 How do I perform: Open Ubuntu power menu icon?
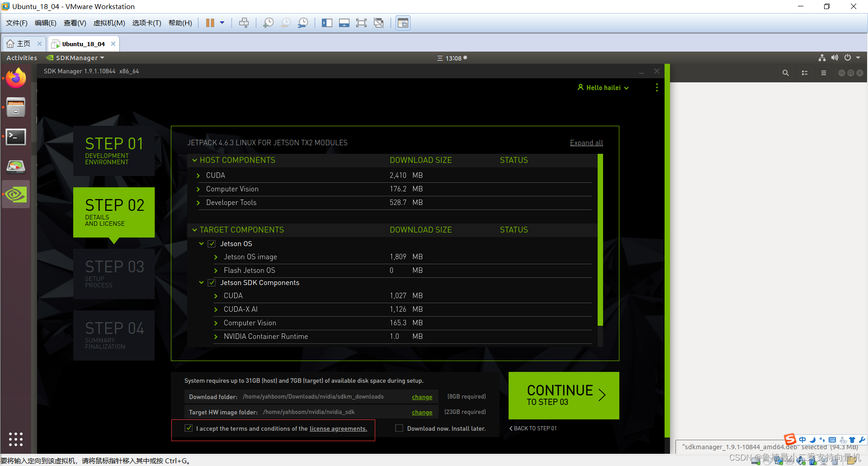(848, 58)
